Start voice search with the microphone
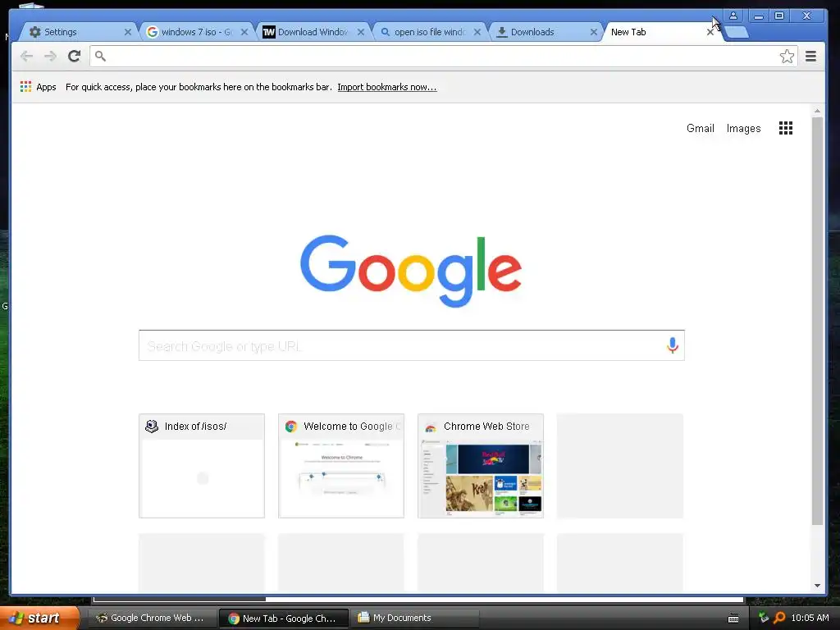 pyautogui.click(x=673, y=345)
